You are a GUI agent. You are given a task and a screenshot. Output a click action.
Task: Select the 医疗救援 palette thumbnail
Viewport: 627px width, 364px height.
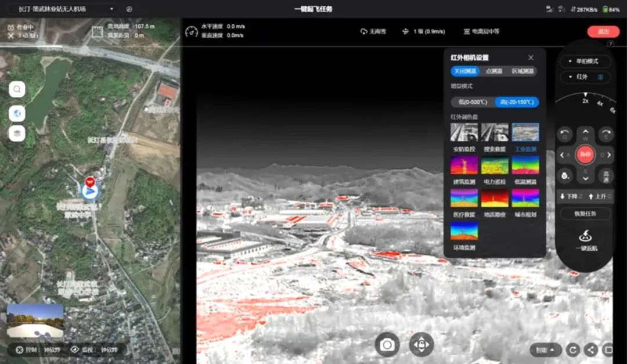click(464, 198)
